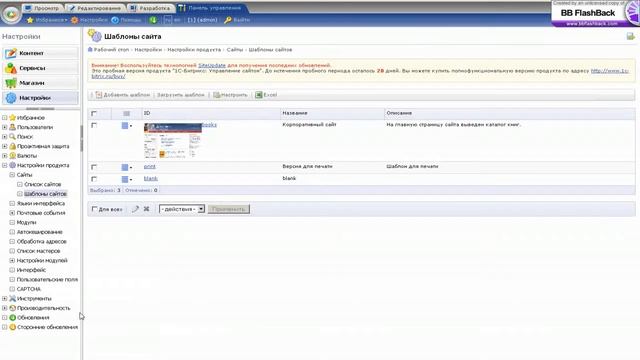Click the home icon in breadcrumbs
640x360 pixels.
point(90,49)
